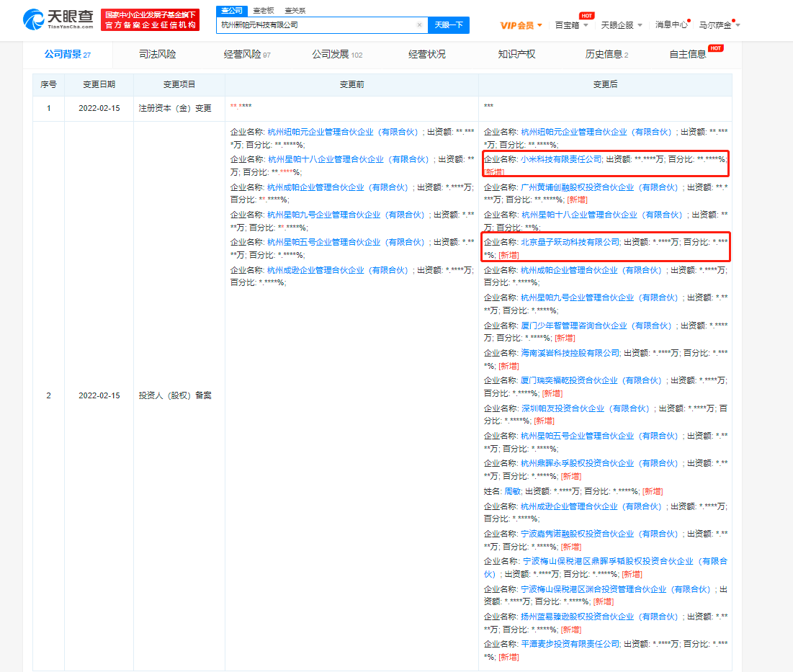The width and height of the screenshot is (793, 672).
Task: Select the 查公司 search tab
Action: coord(232,11)
